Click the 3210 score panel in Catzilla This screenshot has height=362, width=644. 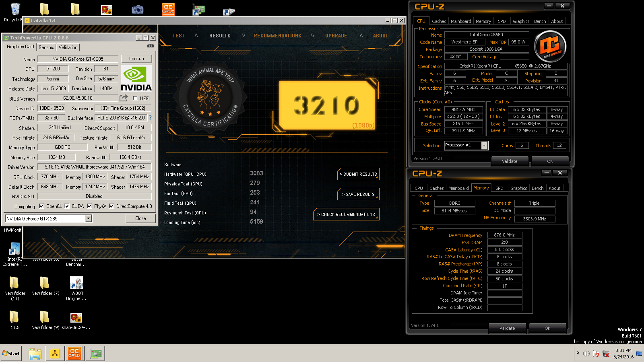point(327,106)
